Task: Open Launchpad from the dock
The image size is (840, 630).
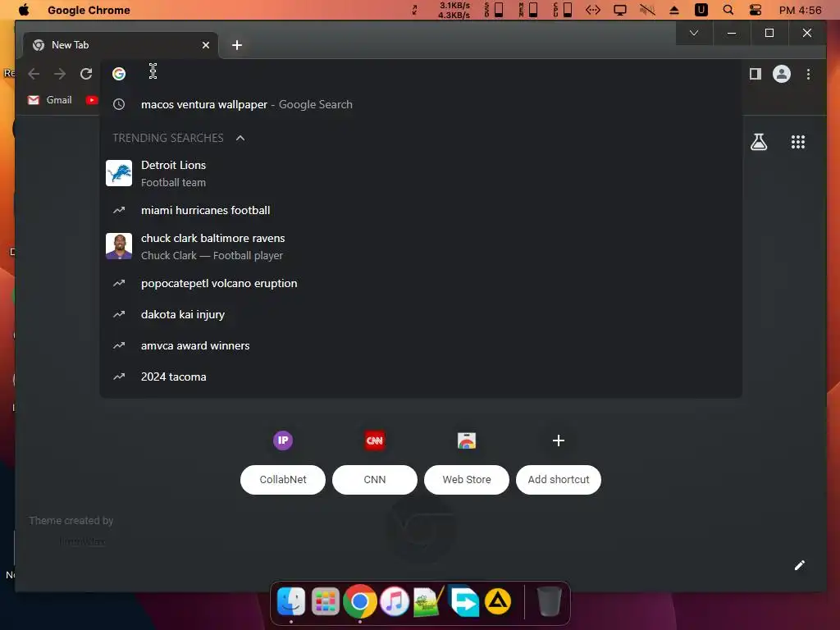Action: (x=325, y=601)
